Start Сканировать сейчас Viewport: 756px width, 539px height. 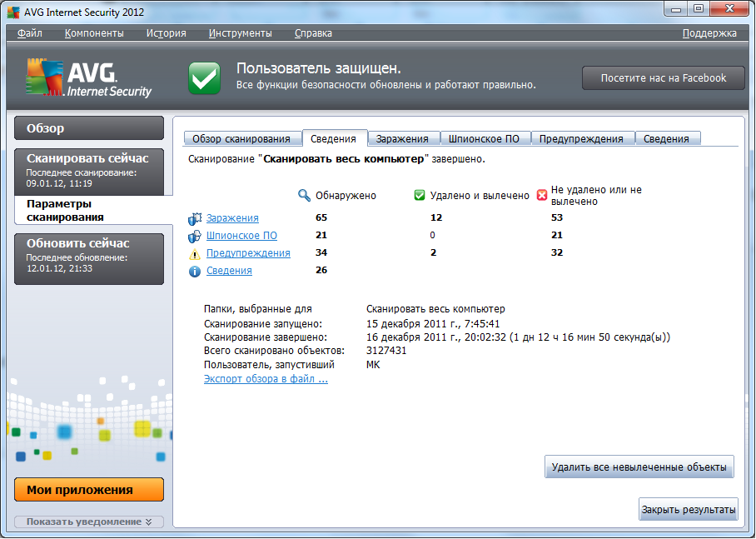click(89, 172)
